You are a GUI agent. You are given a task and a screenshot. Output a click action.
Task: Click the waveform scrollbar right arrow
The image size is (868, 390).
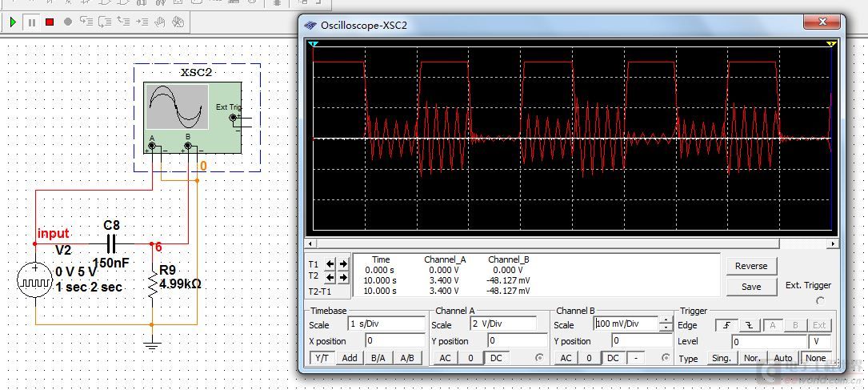coord(833,243)
